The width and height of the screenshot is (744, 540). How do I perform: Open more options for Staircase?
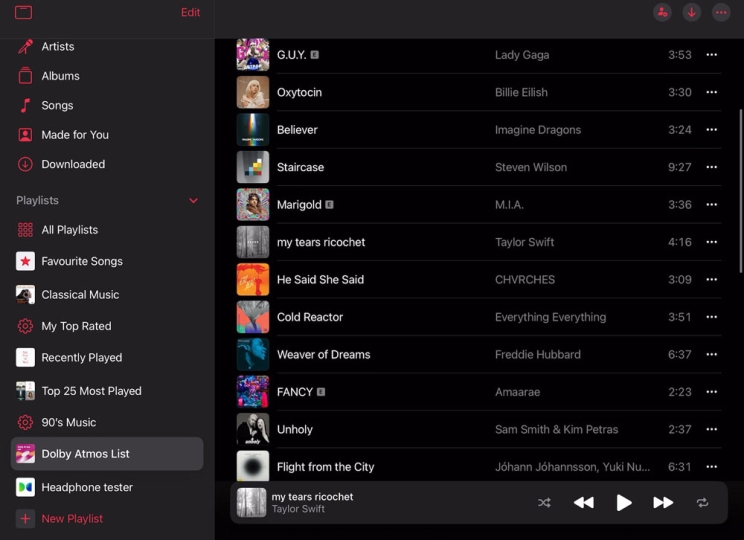pyautogui.click(x=711, y=167)
